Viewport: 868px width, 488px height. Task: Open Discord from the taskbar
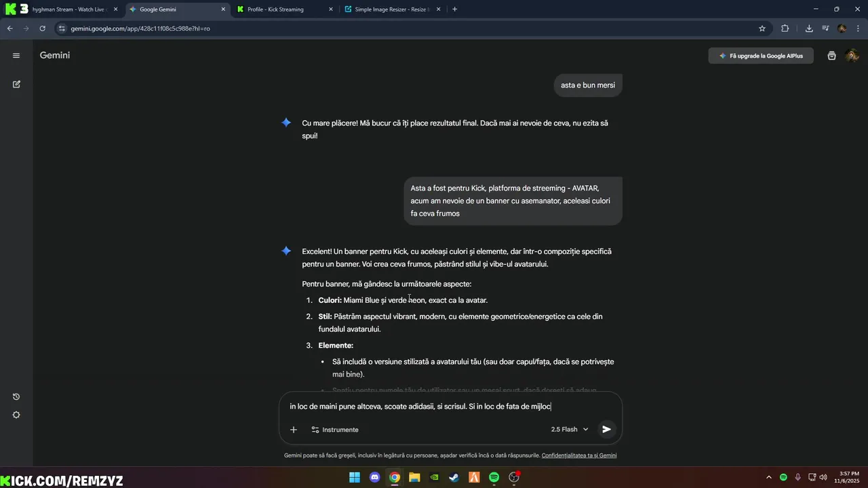(375, 477)
